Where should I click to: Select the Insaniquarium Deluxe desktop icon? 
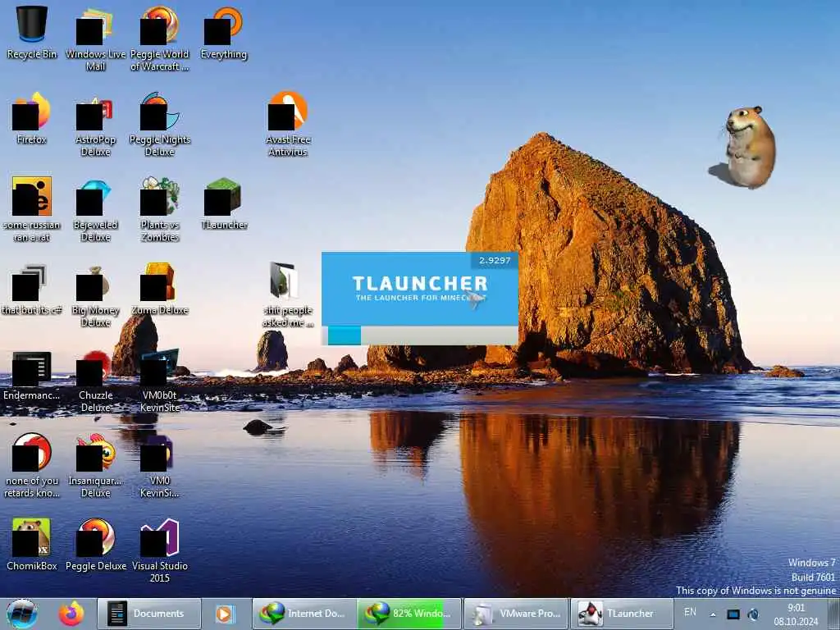(95, 466)
